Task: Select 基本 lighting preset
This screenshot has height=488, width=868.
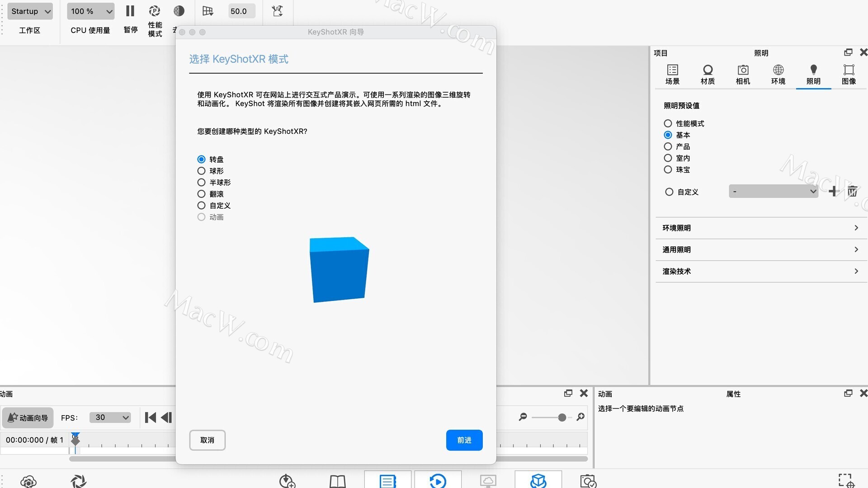Action: coord(668,135)
